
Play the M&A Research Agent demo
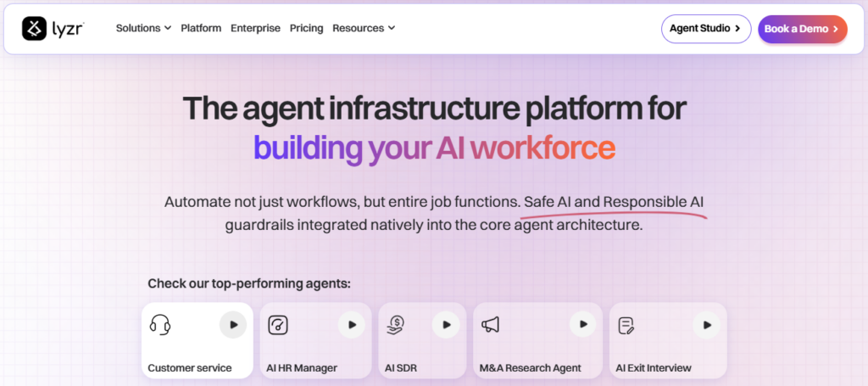[x=582, y=324]
